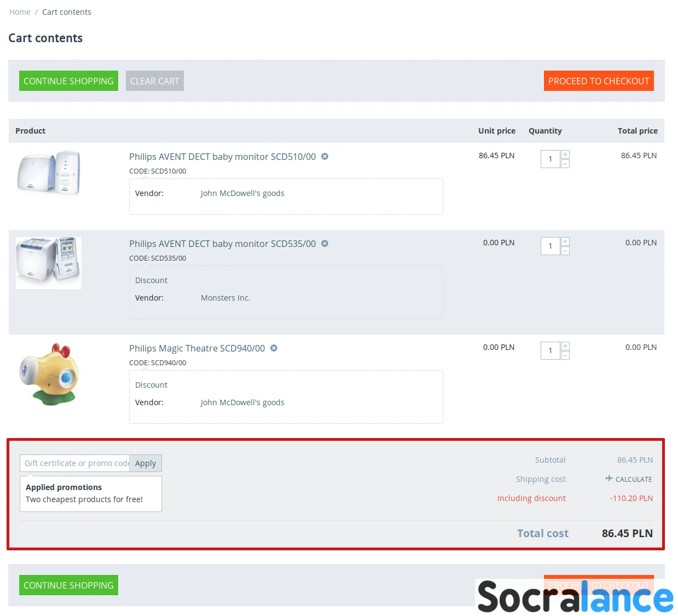
Task: Click the top Proceed to Checkout button
Action: coord(599,81)
